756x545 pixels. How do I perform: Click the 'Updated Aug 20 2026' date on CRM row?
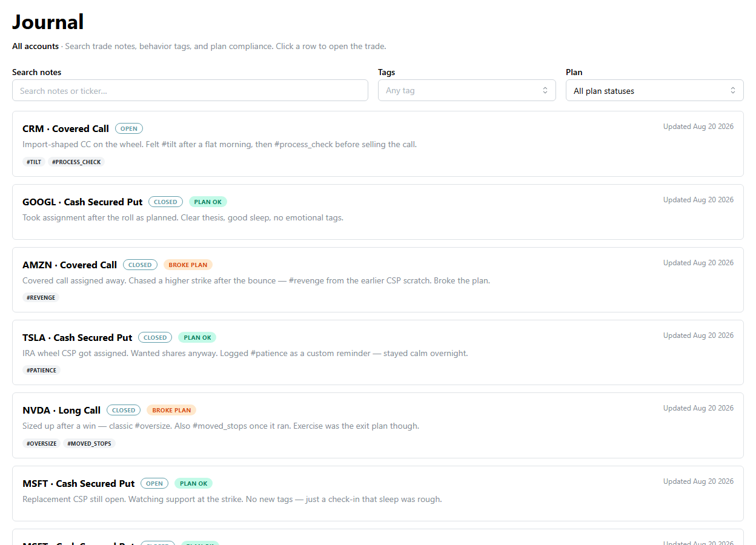tap(698, 127)
